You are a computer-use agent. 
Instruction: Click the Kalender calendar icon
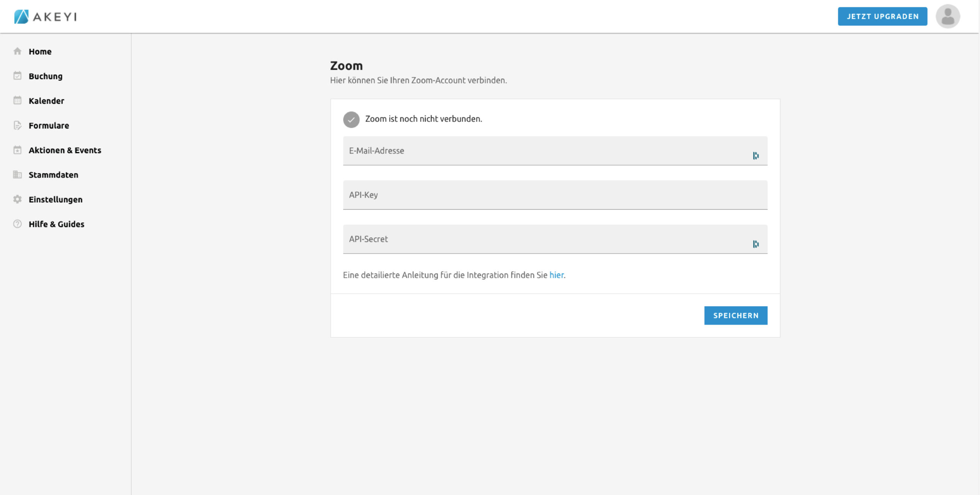click(17, 101)
